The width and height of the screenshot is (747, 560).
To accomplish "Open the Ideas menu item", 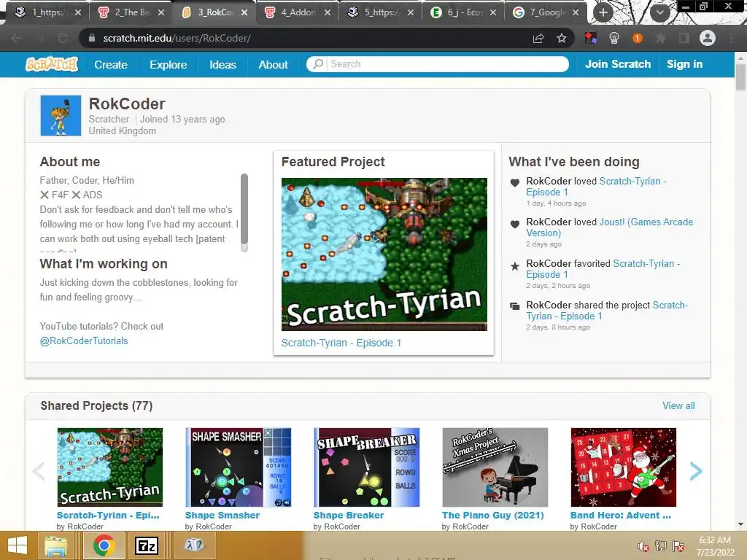I will click(222, 64).
